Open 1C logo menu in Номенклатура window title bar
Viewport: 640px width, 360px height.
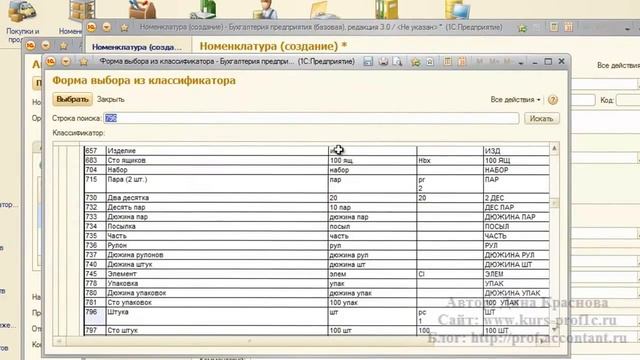coord(91,27)
